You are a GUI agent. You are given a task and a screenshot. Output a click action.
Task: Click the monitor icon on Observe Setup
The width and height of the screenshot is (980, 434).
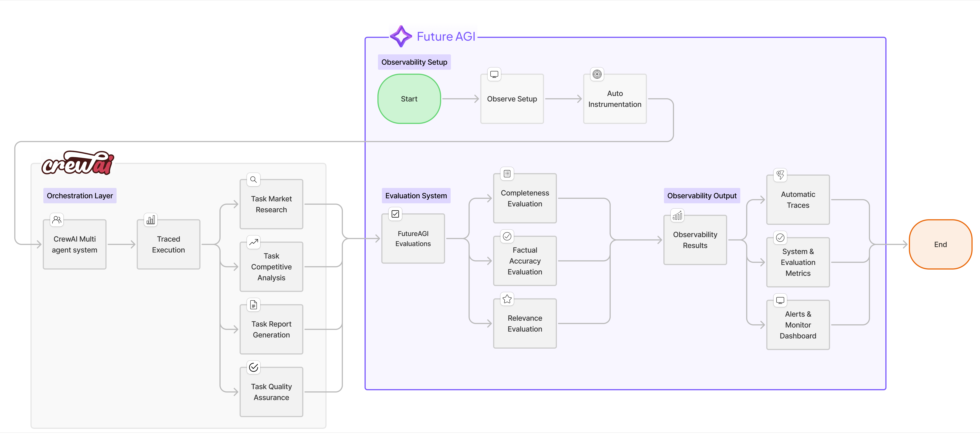tap(494, 74)
